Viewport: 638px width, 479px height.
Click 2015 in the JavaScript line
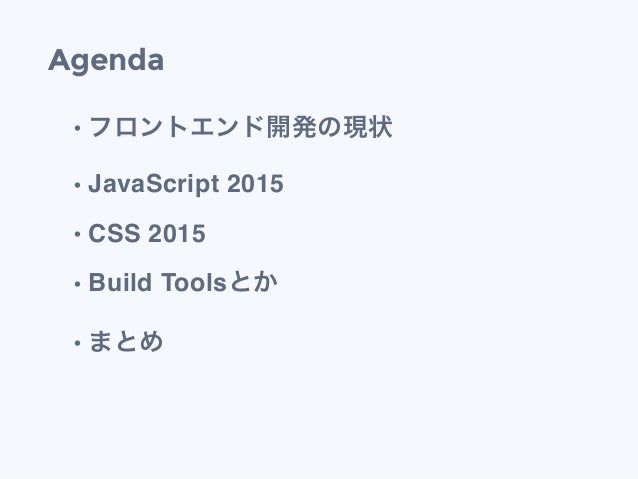pos(255,184)
